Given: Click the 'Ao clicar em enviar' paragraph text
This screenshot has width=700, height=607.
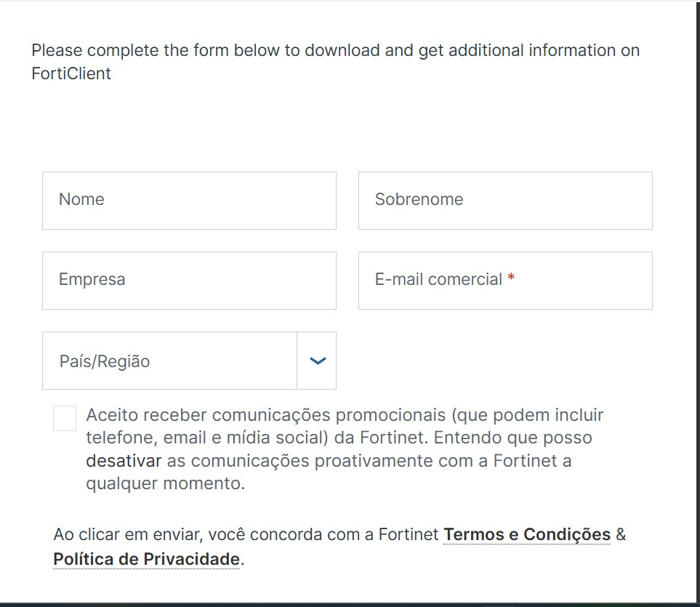Looking at the screenshot, I should tap(339, 547).
